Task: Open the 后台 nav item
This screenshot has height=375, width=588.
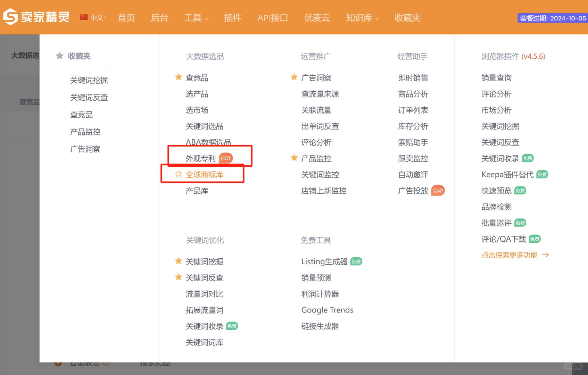Action: (159, 18)
